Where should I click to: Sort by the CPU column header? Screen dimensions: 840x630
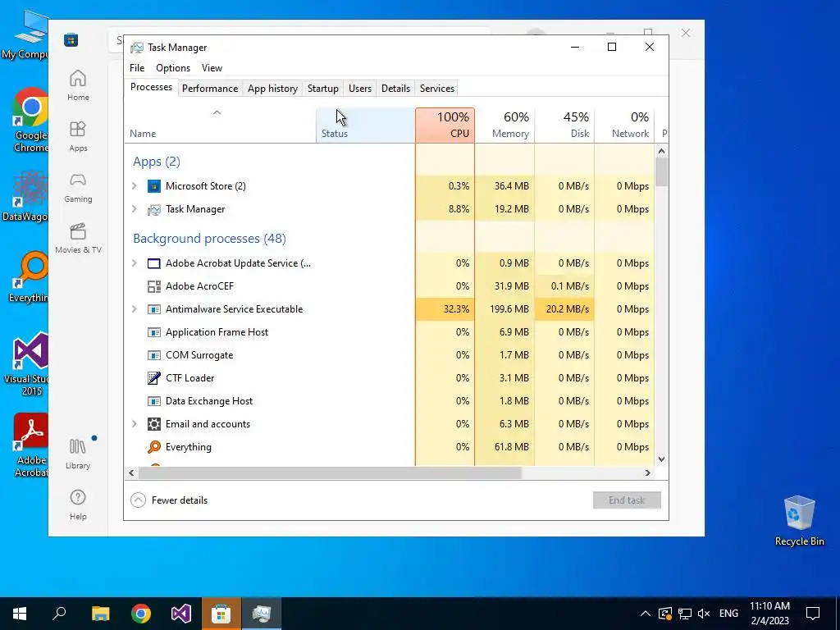pyautogui.click(x=445, y=126)
